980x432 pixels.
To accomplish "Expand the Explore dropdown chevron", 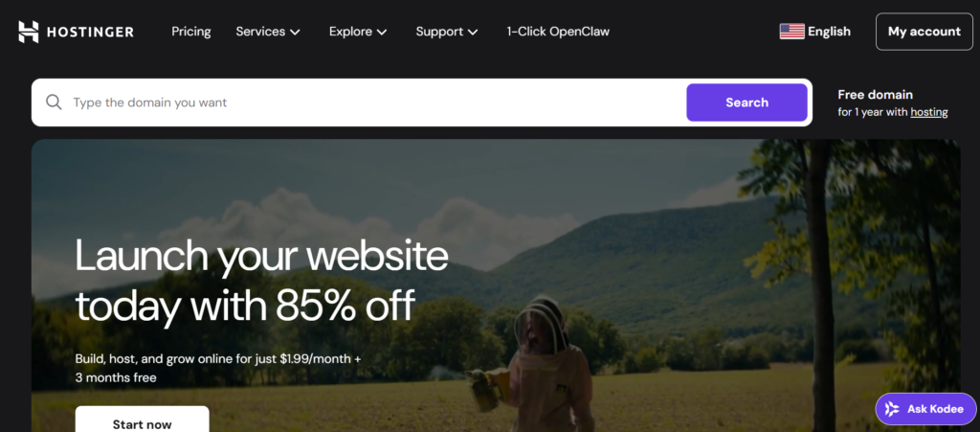I will point(382,32).
